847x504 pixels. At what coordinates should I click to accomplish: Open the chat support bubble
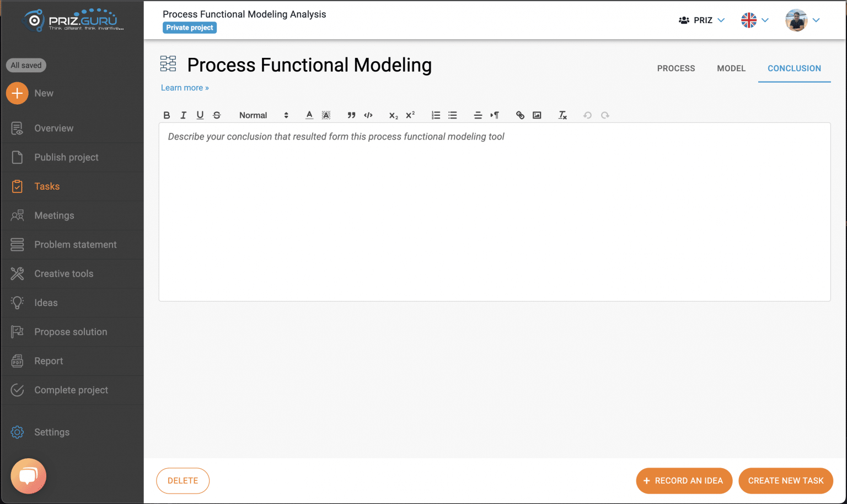(x=28, y=476)
